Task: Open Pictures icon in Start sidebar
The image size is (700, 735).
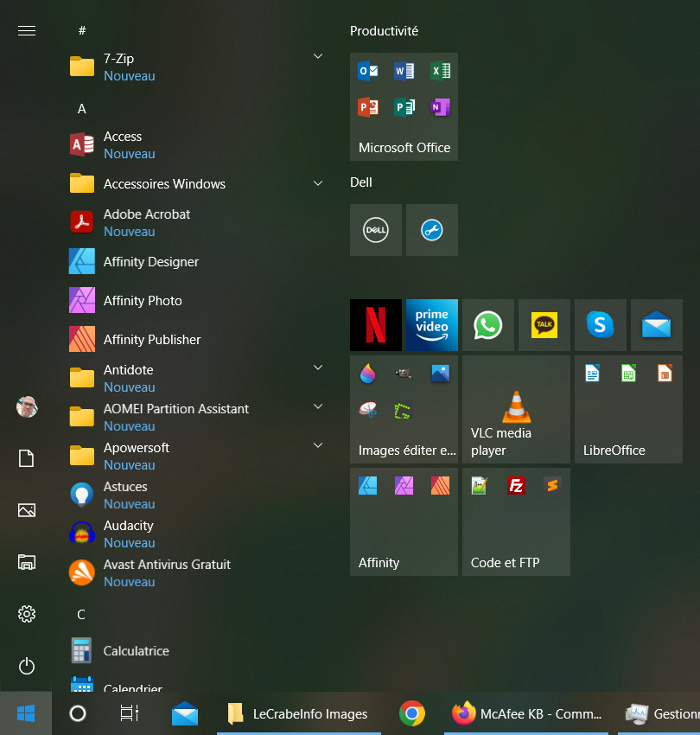Action: coord(27,510)
